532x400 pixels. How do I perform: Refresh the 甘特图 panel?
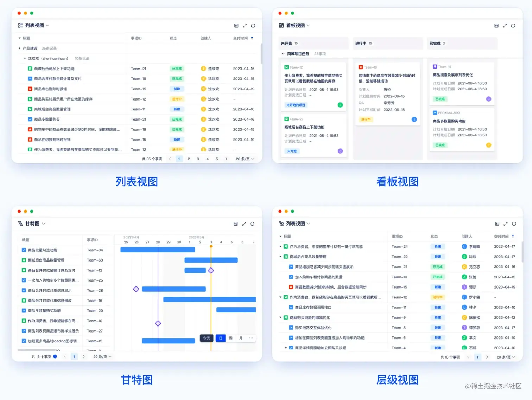click(x=252, y=224)
